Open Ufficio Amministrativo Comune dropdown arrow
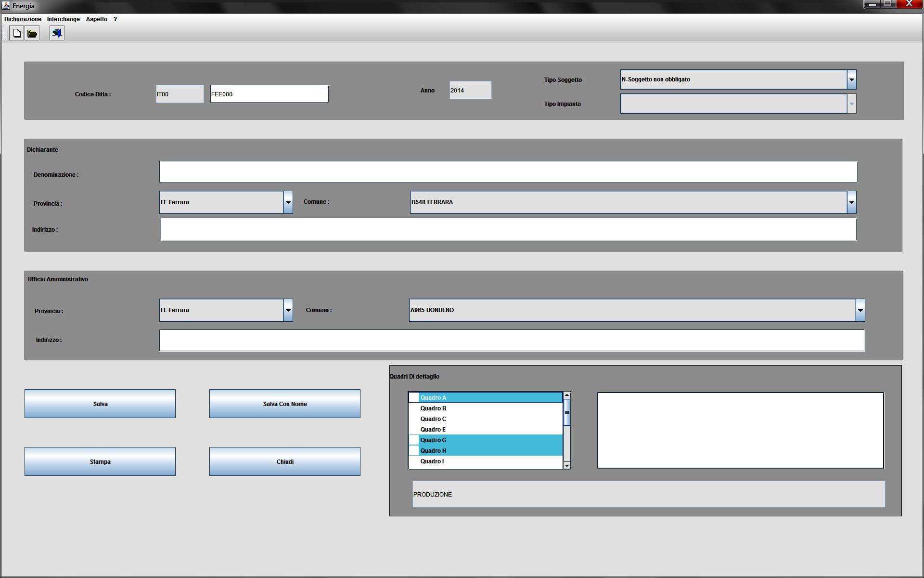 click(x=860, y=310)
